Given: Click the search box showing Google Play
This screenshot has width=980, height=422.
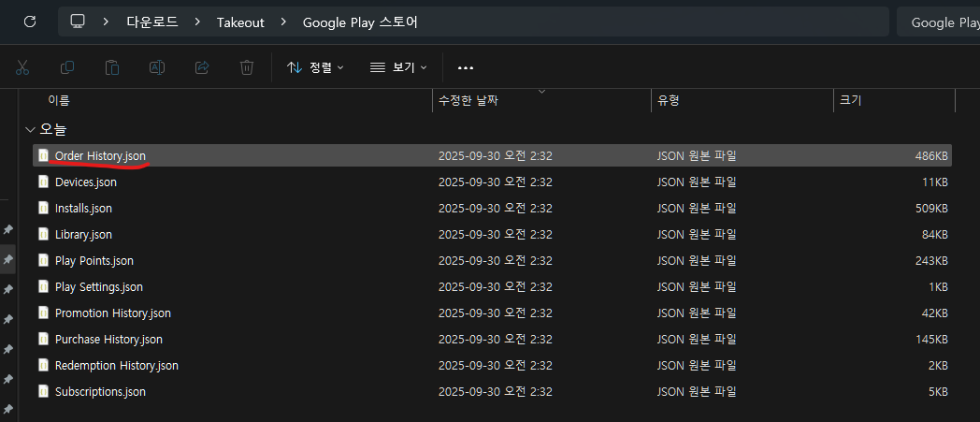Looking at the screenshot, I should tap(938, 22).
